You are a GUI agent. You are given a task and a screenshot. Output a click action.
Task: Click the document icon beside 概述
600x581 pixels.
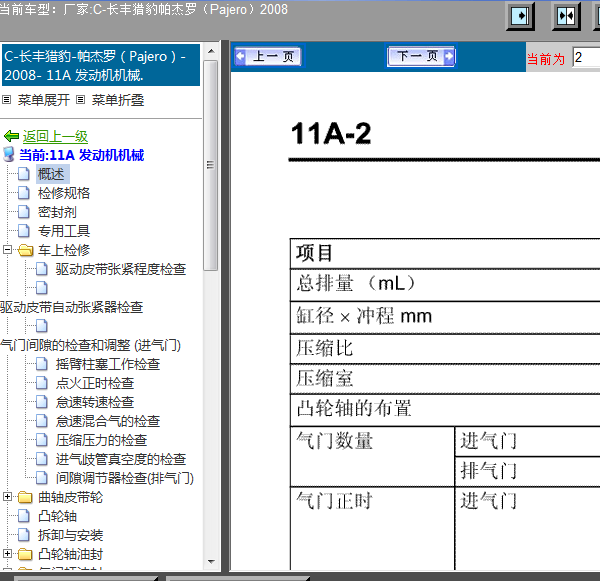[x=24, y=174]
